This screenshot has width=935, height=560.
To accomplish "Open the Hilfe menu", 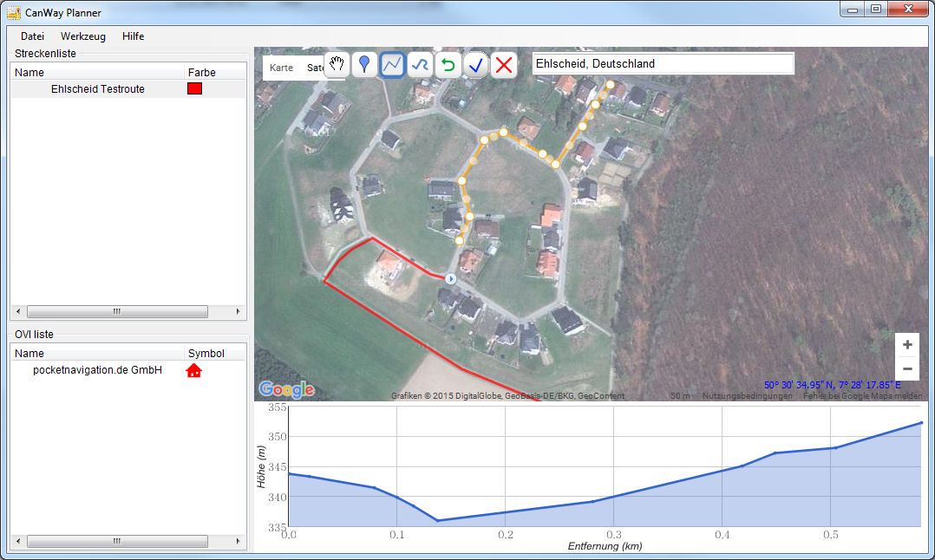I will pyautogui.click(x=134, y=36).
